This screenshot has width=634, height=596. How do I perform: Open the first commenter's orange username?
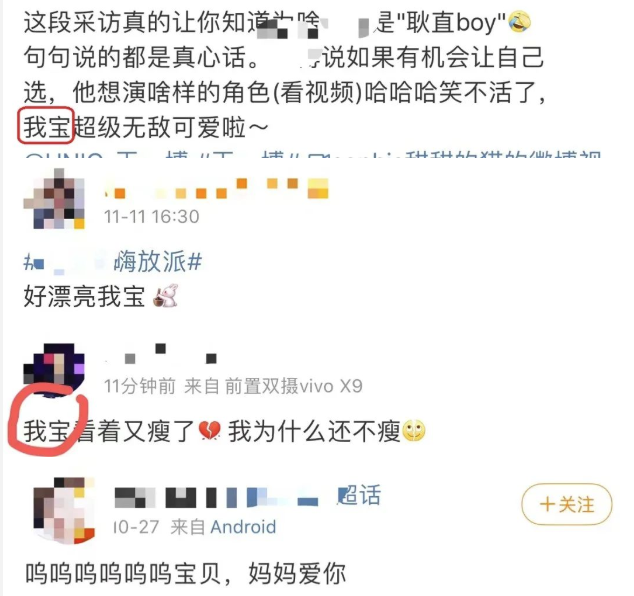point(217,189)
